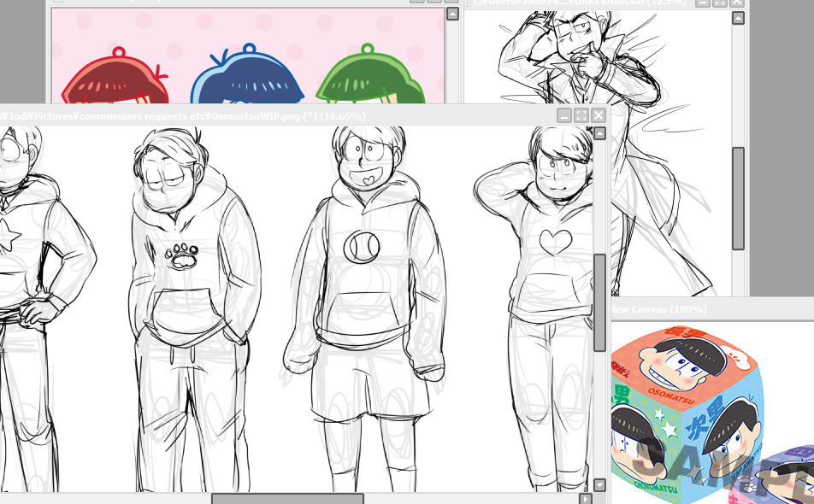
Task: Minimize the OsomatsuWIP.png canvas window
Action: point(564,115)
